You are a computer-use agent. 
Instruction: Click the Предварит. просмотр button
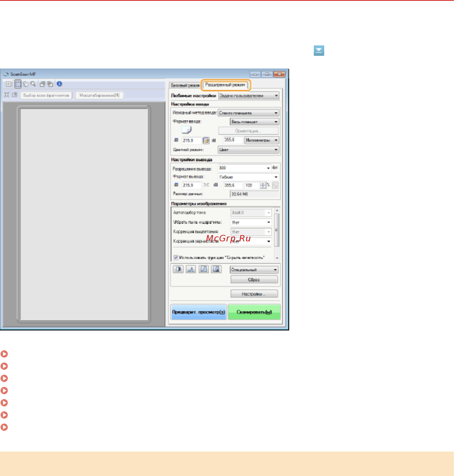click(199, 312)
